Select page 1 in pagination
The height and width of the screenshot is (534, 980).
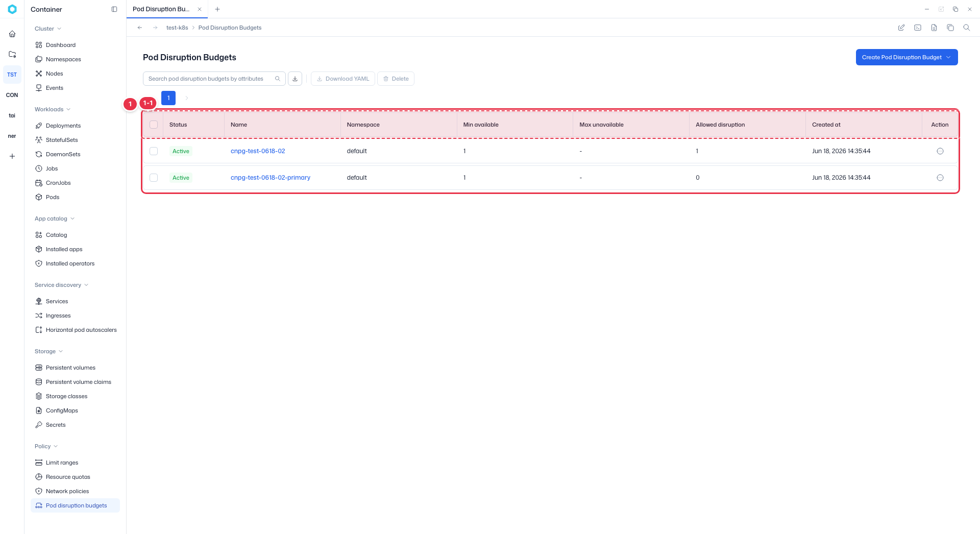[x=168, y=98]
